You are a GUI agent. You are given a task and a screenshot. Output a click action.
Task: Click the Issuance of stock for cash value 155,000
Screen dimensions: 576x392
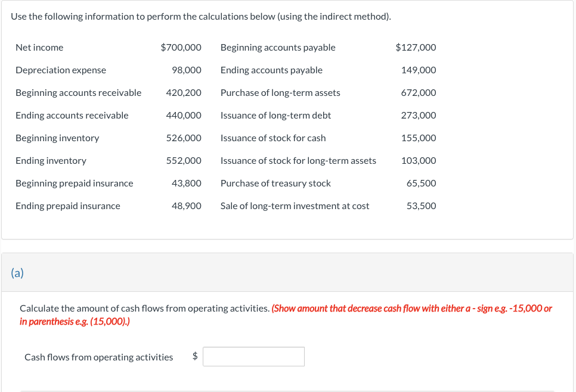coord(418,138)
